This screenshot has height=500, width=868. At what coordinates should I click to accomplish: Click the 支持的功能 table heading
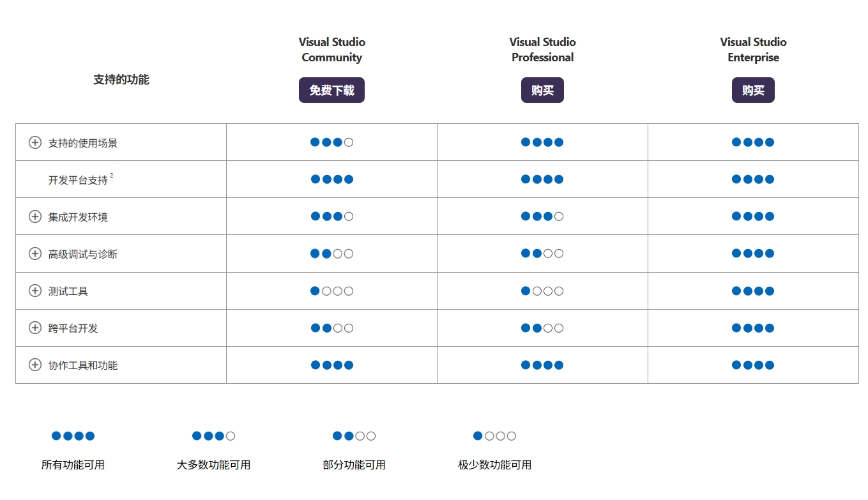(121, 80)
